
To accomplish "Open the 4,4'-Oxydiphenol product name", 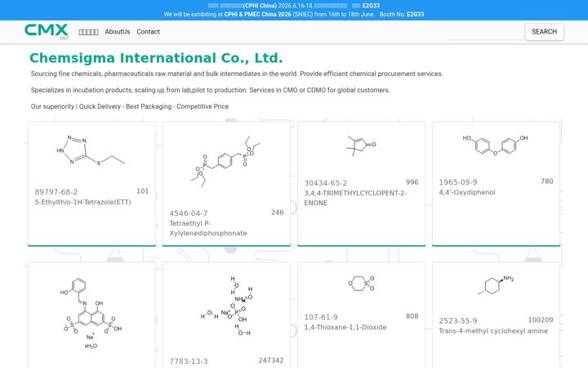I will 467,192.
